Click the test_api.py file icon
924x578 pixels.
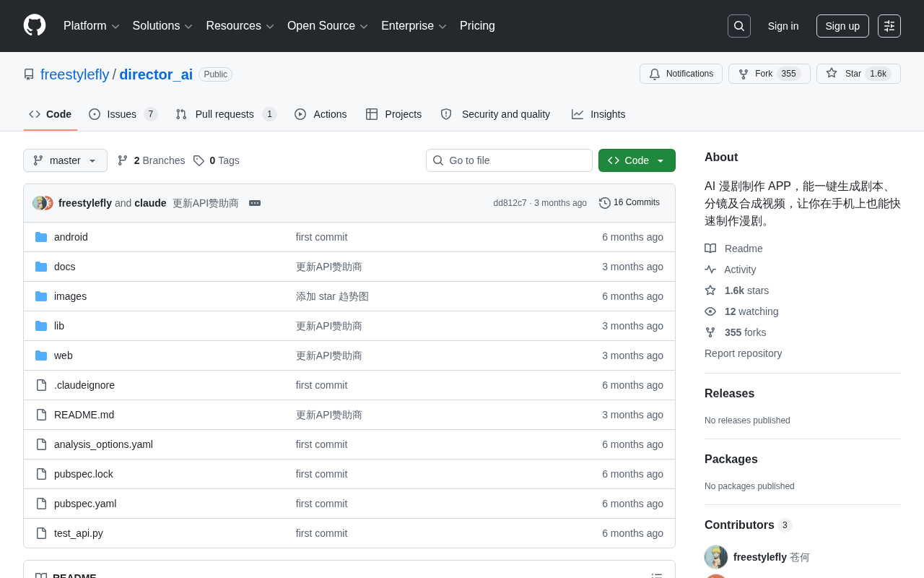pyautogui.click(x=41, y=533)
